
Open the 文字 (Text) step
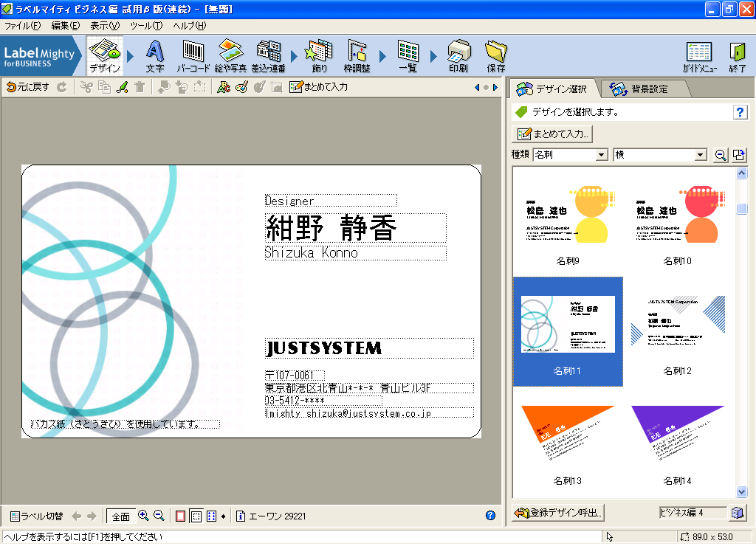point(154,56)
